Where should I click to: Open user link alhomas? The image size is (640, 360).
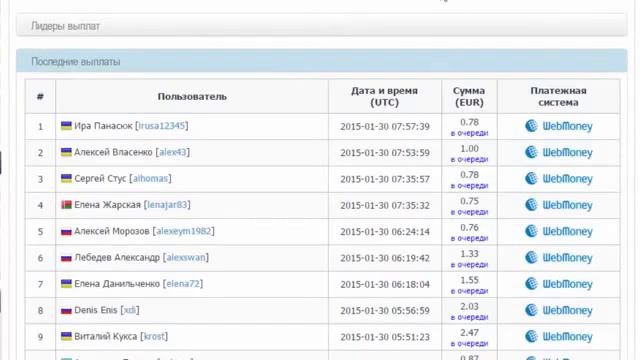(x=150, y=178)
